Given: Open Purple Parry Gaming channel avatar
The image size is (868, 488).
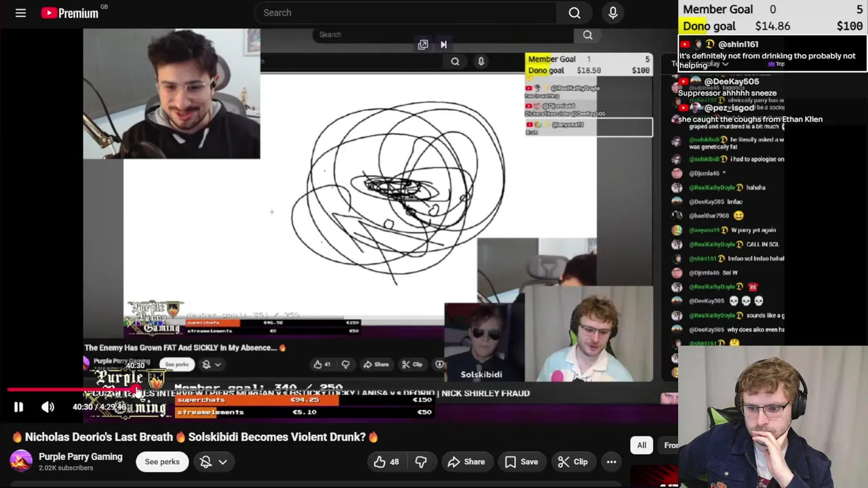Looking at the screenshot, I should [x=21, y=462].
